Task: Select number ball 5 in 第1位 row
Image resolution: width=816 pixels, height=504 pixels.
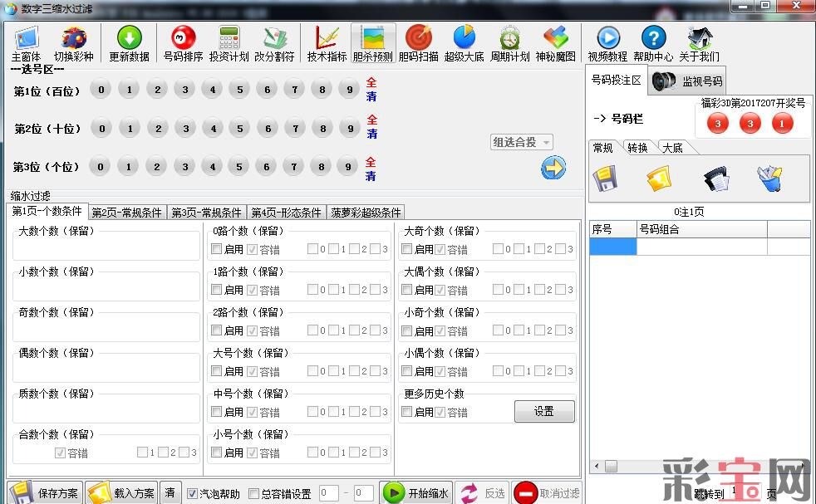Action: [x=239, y=90]
